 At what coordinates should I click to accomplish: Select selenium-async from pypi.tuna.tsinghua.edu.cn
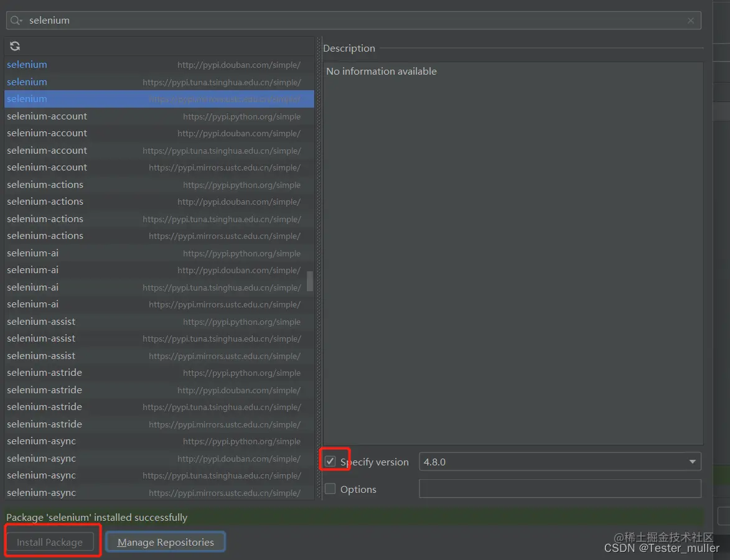[159, 475]
